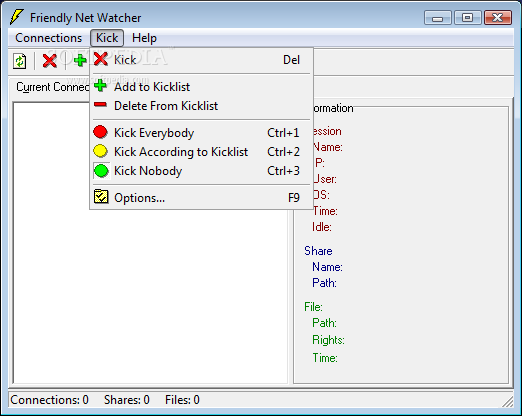Viewport: 522px width, 416px height.
Task: Click the green plus toolbar icon
Action: pyautogui.click(x=80, y=61)
